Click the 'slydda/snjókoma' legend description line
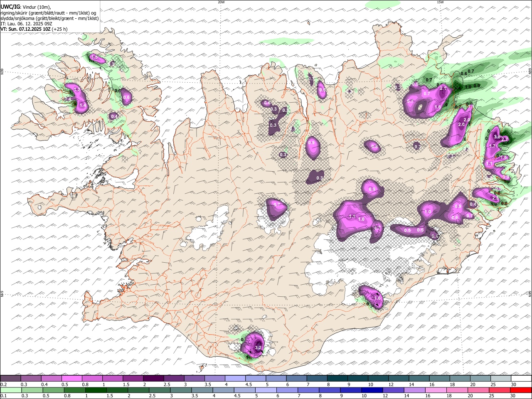This screenshot has width=532, height=399. [x=50, y=18]
